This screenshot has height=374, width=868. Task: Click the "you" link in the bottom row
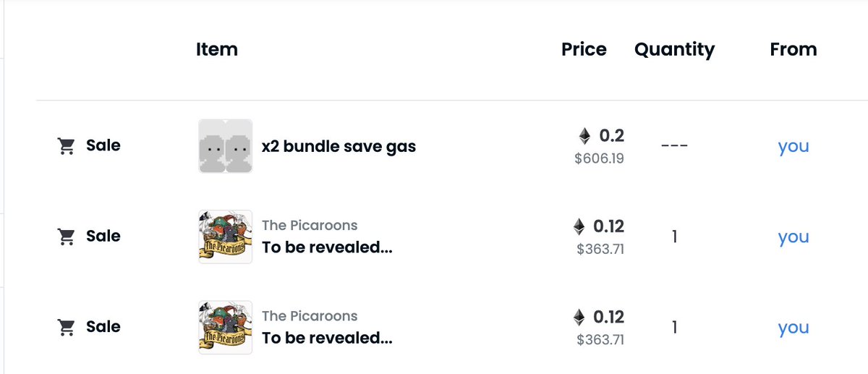pyautogui.click(x=793, y=328)
